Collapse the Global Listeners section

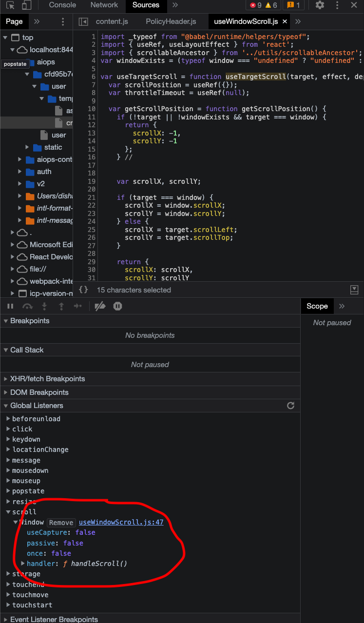coord(5,406)
